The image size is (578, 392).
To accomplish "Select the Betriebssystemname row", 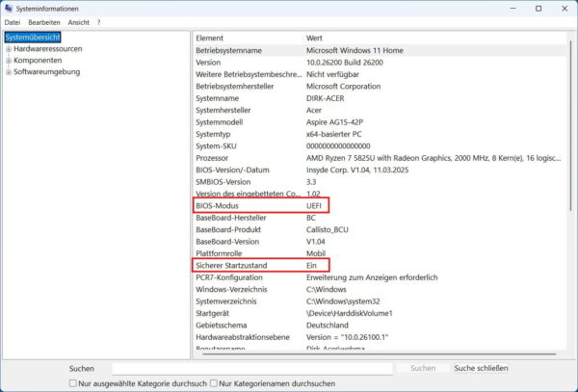I will click(380, 50).
